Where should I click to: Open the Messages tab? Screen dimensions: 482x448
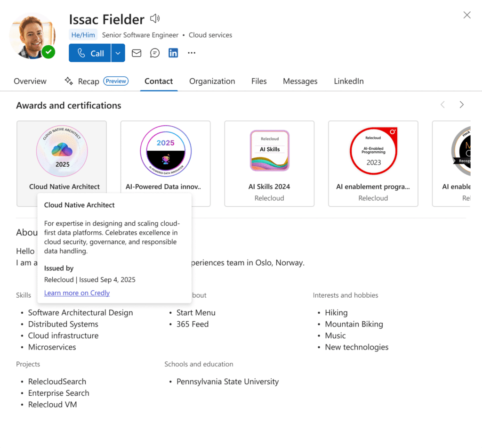coord(300,81)
